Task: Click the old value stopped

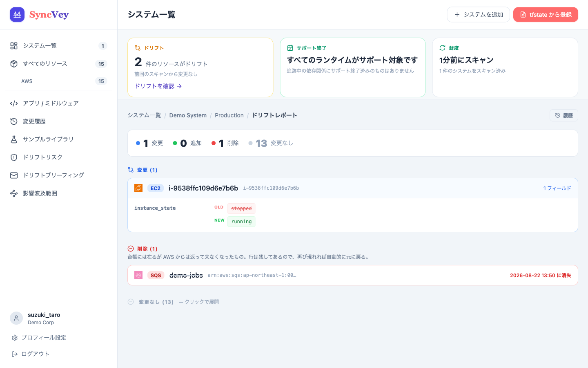Action: click(241, 209)
